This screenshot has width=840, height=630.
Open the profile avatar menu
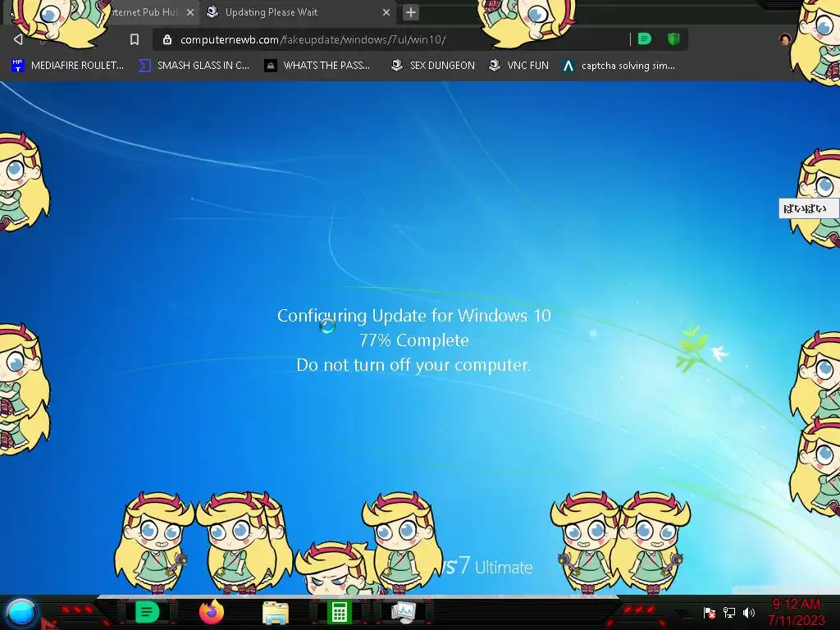pyautogui.click(x=785, y=39)
